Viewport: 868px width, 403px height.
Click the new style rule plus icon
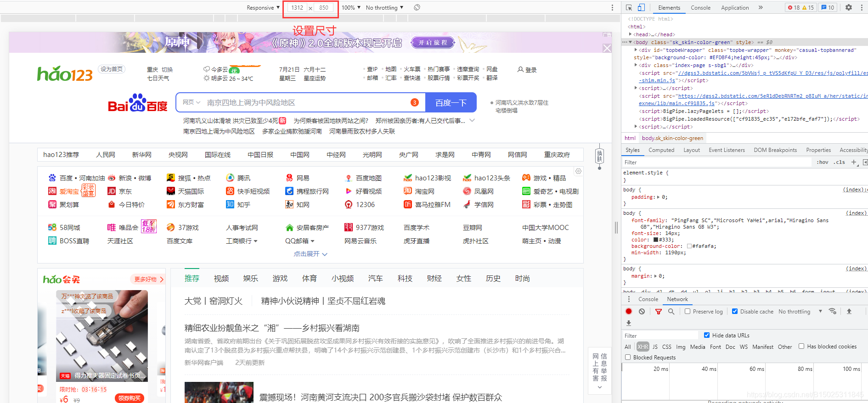coord(854,162)
